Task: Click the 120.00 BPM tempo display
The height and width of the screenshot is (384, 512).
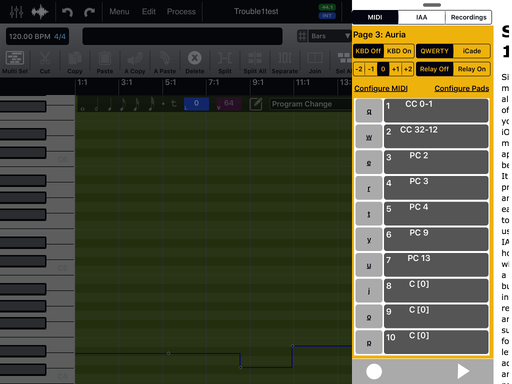Action: 37,36
